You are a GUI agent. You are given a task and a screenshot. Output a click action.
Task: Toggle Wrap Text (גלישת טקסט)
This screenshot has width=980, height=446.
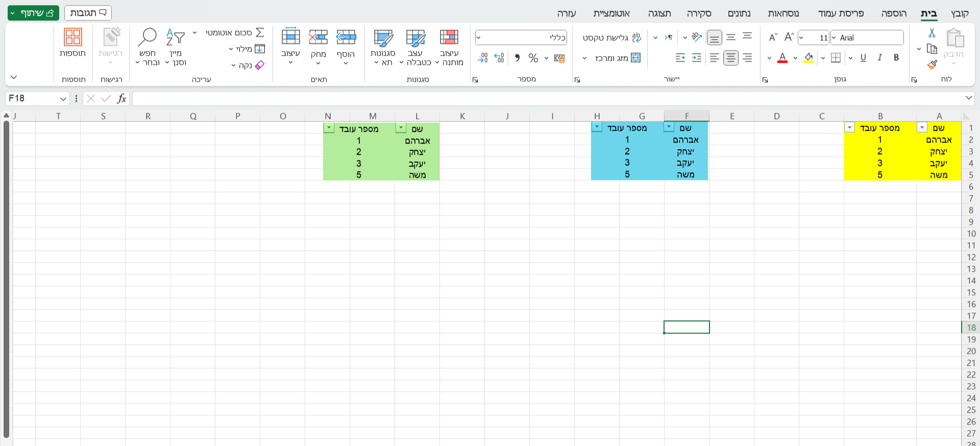coord(612,37)
